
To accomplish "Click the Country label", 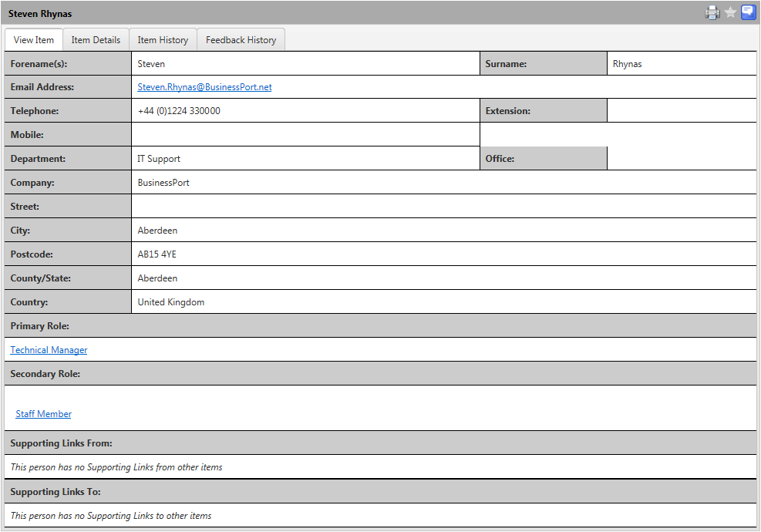I will point(29,302).
